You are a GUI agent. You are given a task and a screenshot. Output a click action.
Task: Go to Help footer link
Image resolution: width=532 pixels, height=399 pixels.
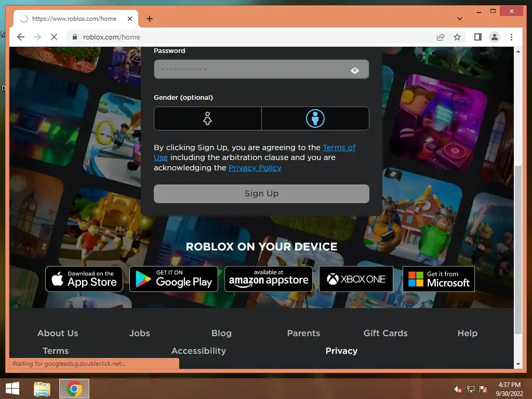point(467,333)
